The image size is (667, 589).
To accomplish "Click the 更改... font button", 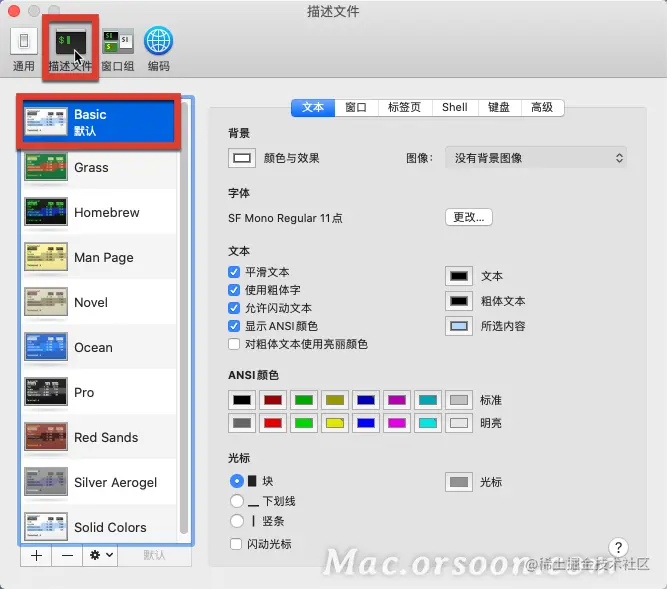I will tap(469, 217).
